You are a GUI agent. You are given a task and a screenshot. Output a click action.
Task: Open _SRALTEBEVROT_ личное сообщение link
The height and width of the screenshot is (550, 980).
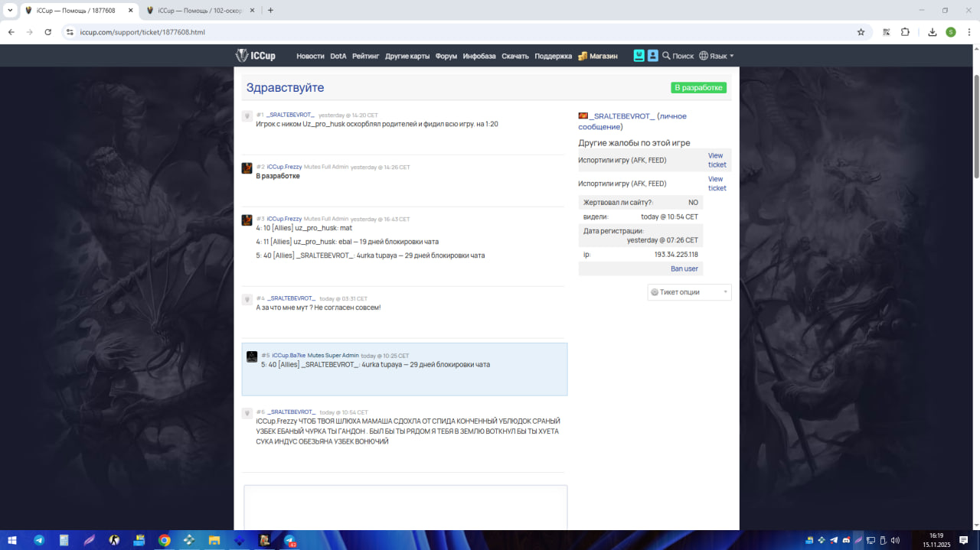[x=632, y=122]
